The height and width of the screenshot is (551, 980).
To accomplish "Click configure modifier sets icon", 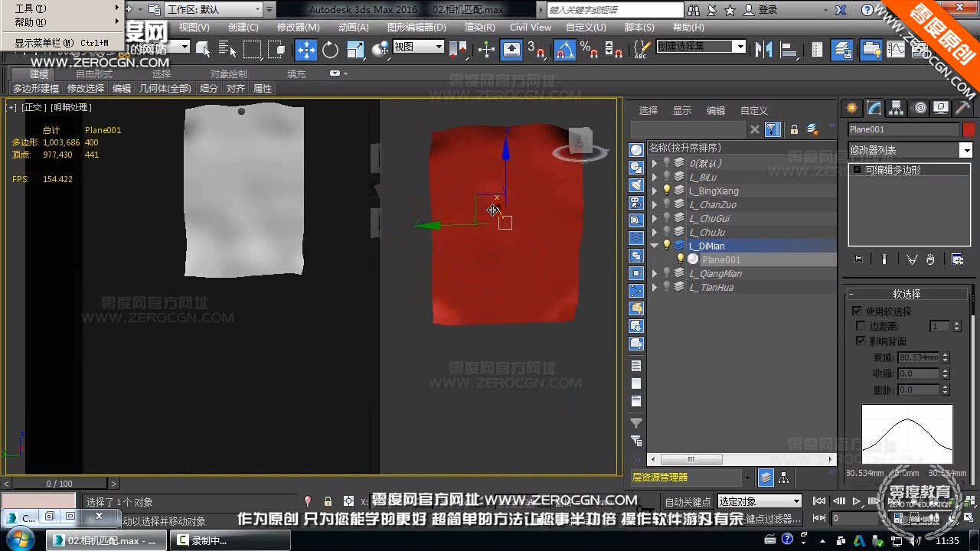I will 957,259.
